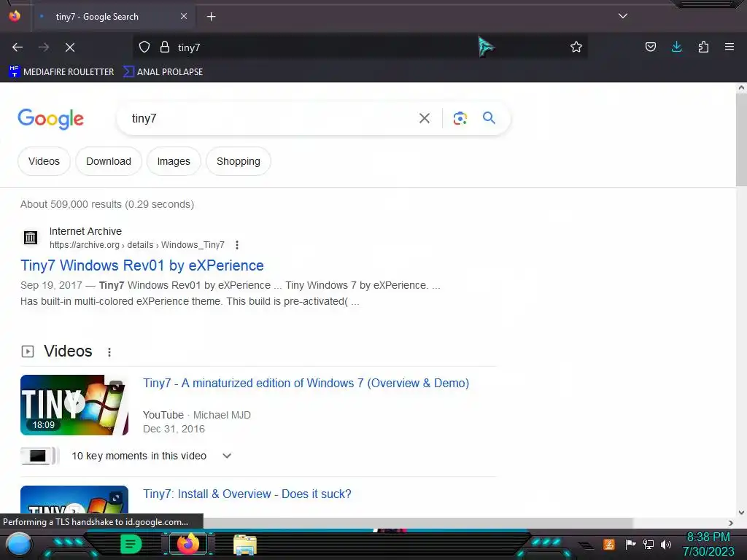This screenshot has height=560, width=747.
Task: Click the About 509,000 results text
Action: 107,204
